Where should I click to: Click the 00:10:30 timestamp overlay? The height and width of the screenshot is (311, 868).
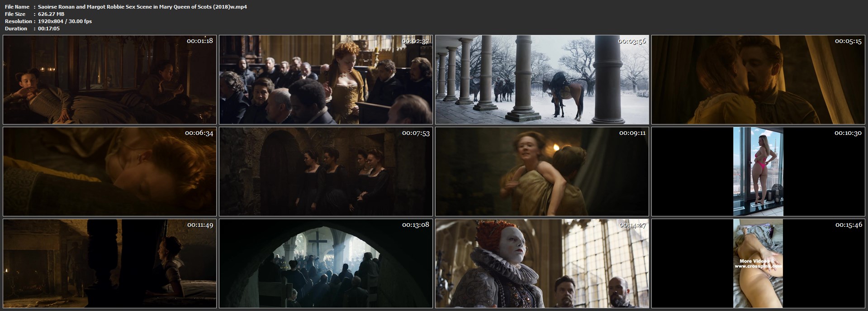(x=848, y=133)
